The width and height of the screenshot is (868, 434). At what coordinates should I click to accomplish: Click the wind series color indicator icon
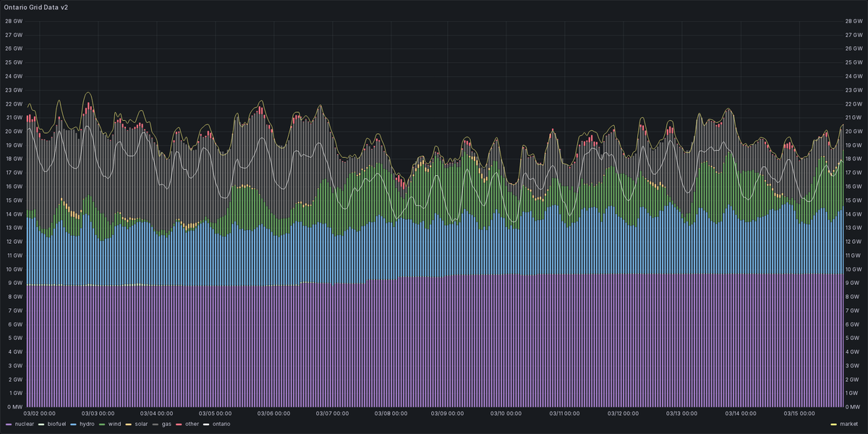(x=101, y=425)
